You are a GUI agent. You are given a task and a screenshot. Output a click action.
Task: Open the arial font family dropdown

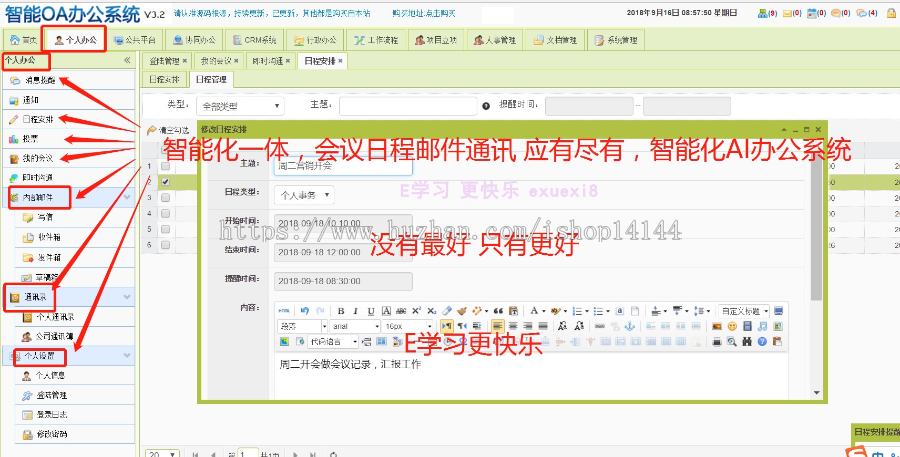click(356, 326)
